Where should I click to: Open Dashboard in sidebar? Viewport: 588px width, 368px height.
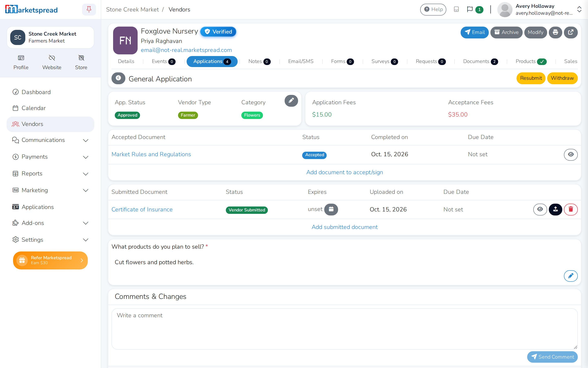[x=50, y=92]
